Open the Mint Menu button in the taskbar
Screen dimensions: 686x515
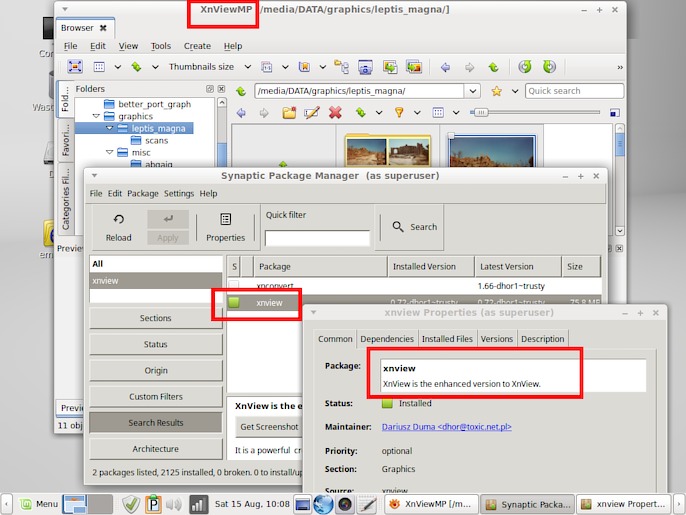pos(38,504)
